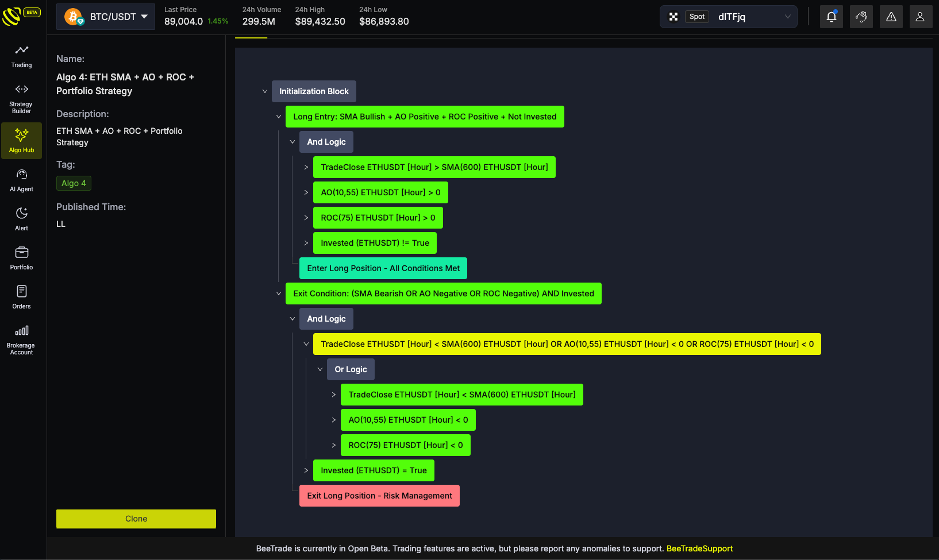Screen dimensions: 939x560
Task: Select the Algo Hub sidebar item
Action: click(22, 141)
